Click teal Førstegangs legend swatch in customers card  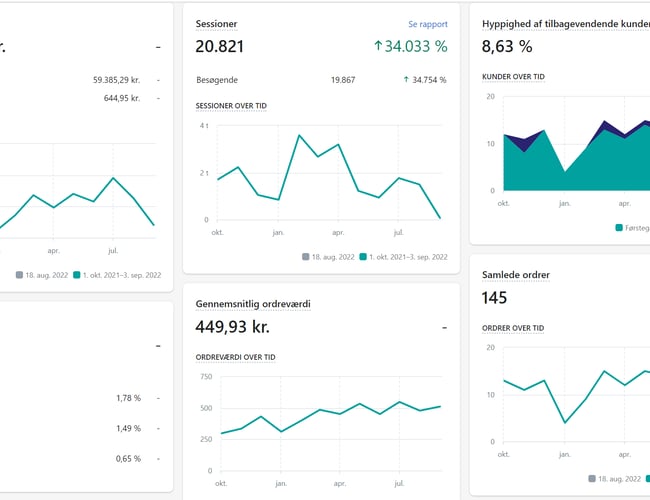coord(620,228)
